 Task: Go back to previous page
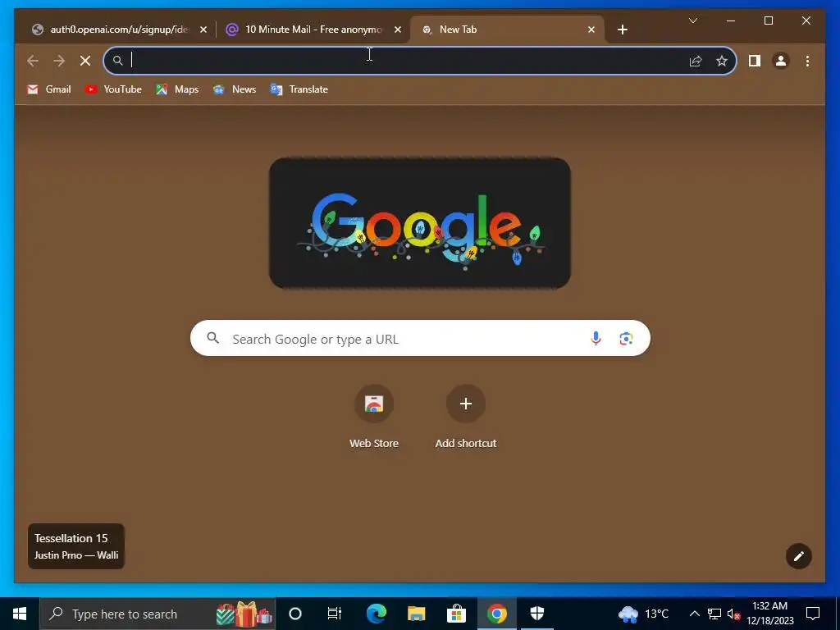pyautogui.click(x=33, y=61)
